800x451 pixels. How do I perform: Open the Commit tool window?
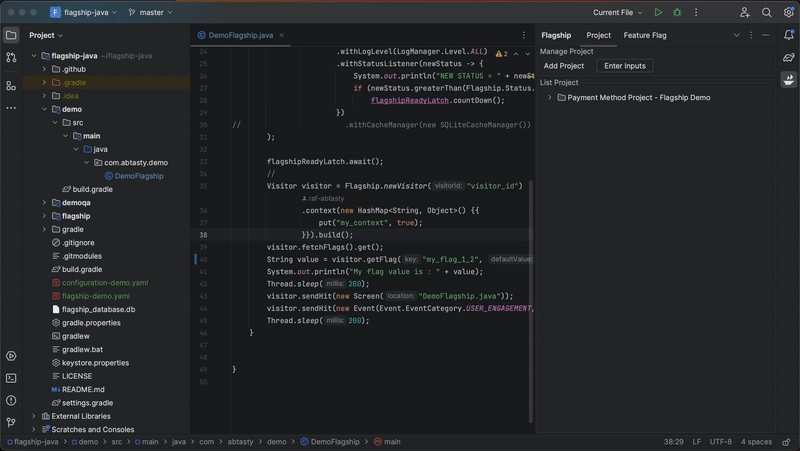pyautogui.click(x=11, y=57)
